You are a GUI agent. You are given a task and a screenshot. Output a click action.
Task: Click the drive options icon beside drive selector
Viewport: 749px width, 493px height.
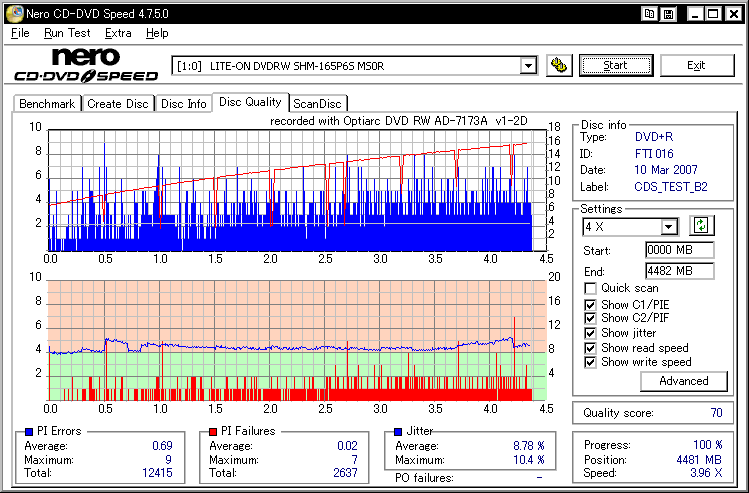click(x=559, y=66)
